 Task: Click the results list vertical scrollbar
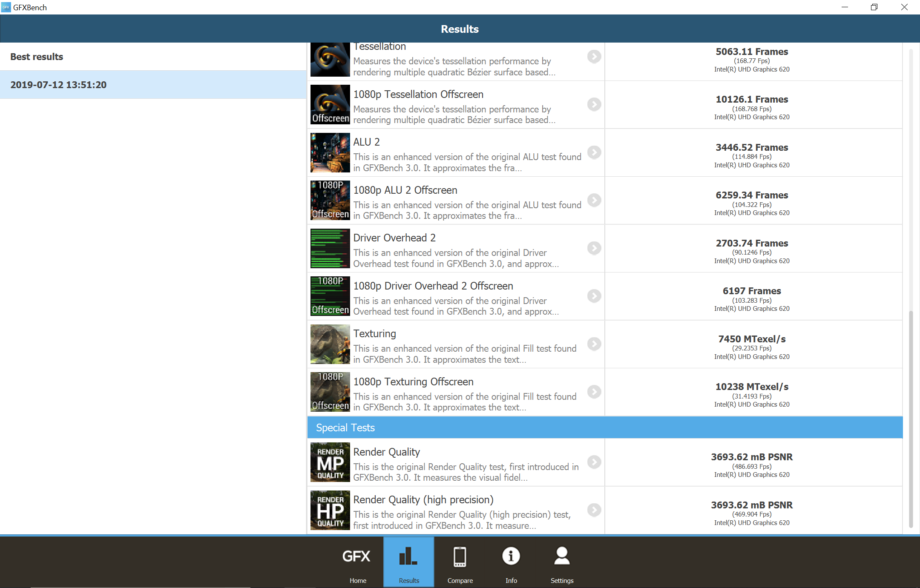911,419
